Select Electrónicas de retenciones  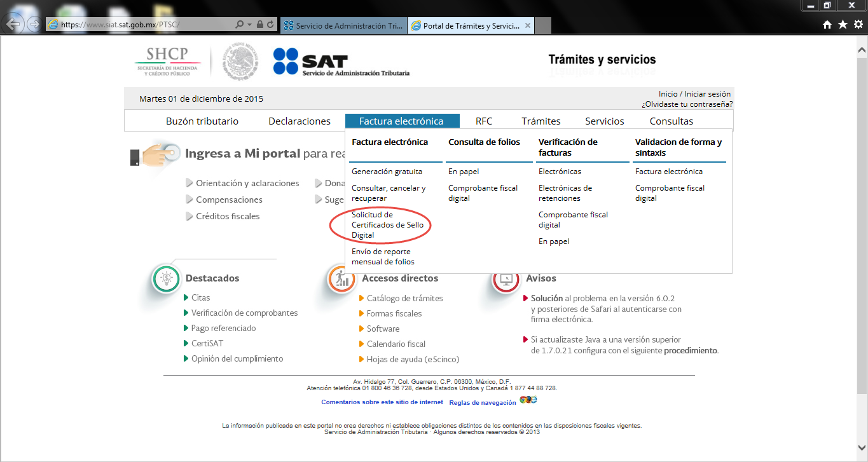point(565,193)
